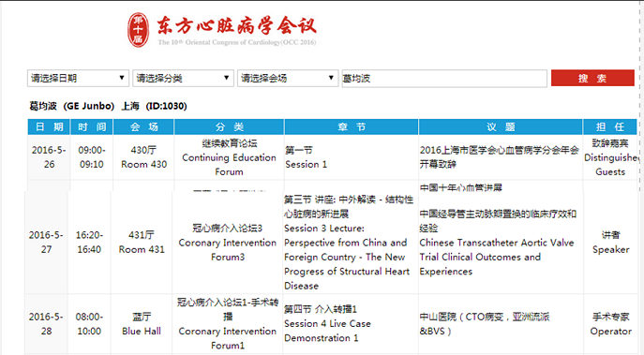Select the Session 4 Live Case Demonstration cell

click(x=350, y=324)
